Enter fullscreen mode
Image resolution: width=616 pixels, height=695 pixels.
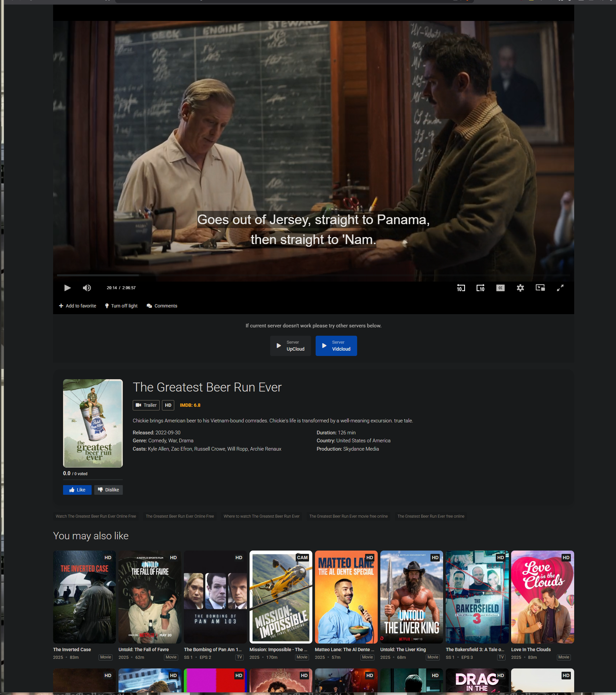[560, 288]
